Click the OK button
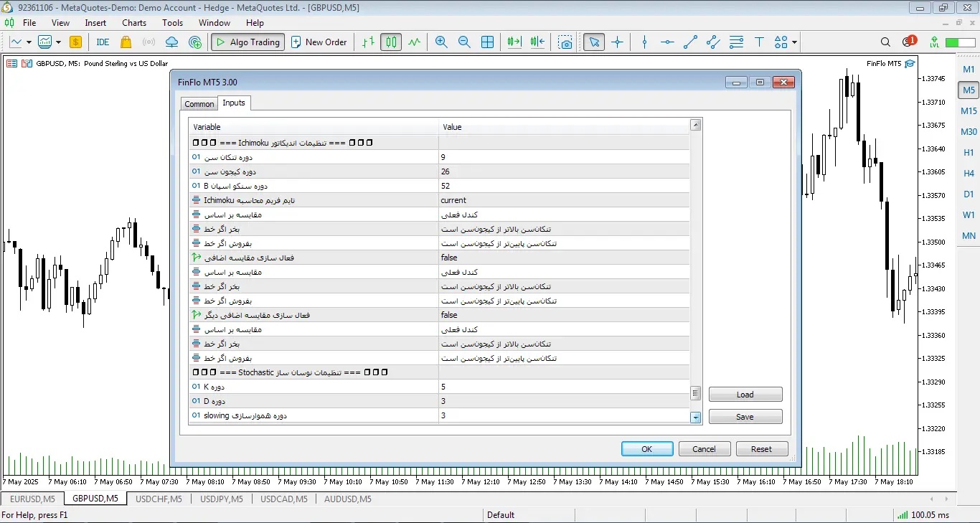 pyautogui.click(x=647, y=449)
